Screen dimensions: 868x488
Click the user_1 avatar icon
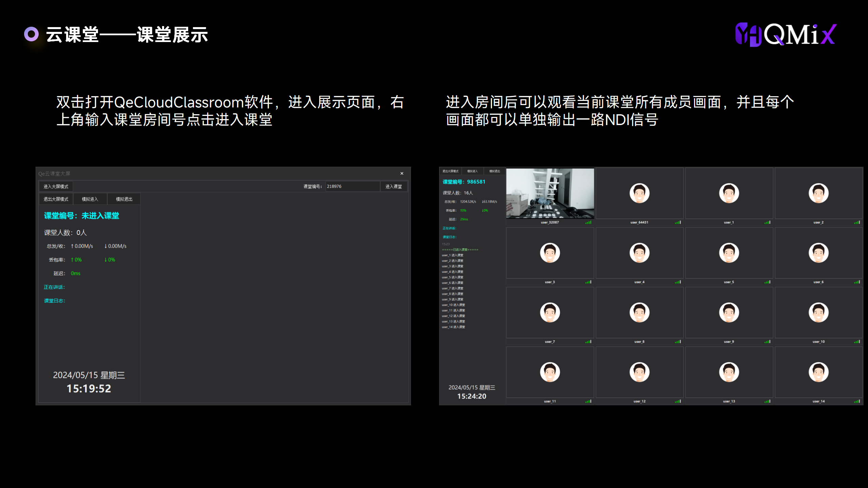coord(729,193)
